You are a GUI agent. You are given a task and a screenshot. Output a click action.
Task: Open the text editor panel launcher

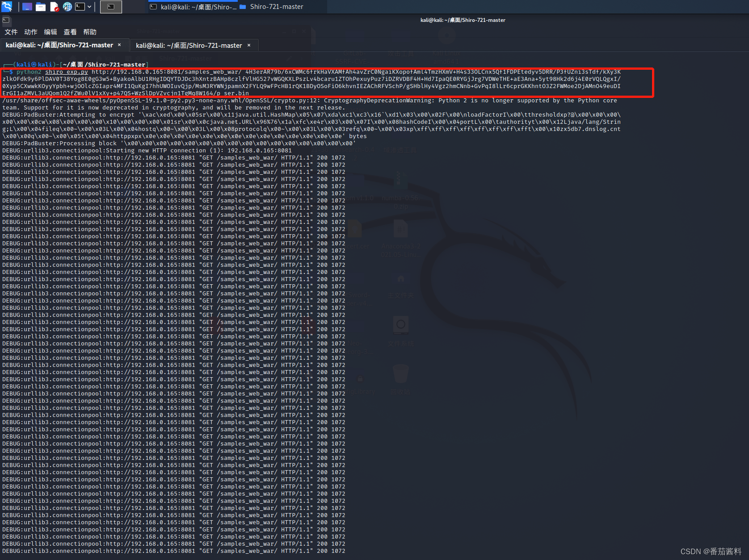click(x=54, y=7)
